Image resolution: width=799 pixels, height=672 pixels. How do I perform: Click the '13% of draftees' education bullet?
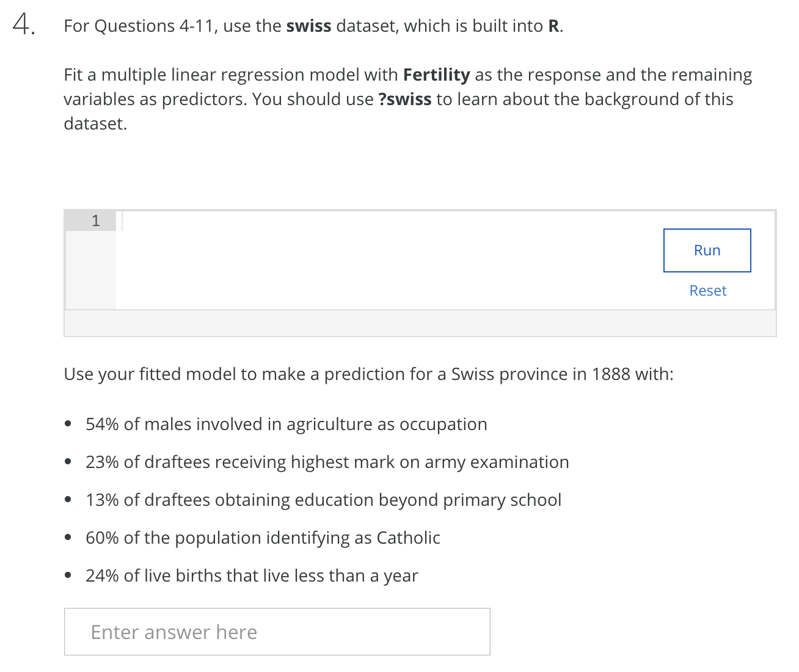323,500
